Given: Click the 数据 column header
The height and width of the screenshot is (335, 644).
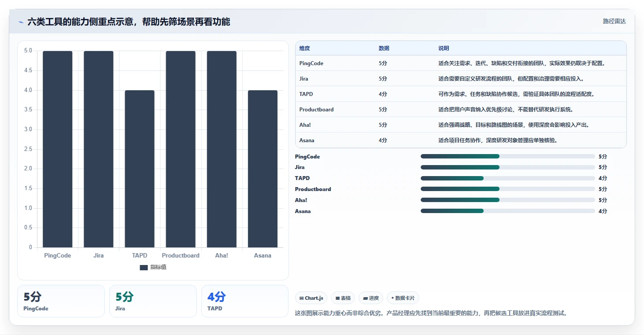Looking at the screenshot, I should click(384, 48).
